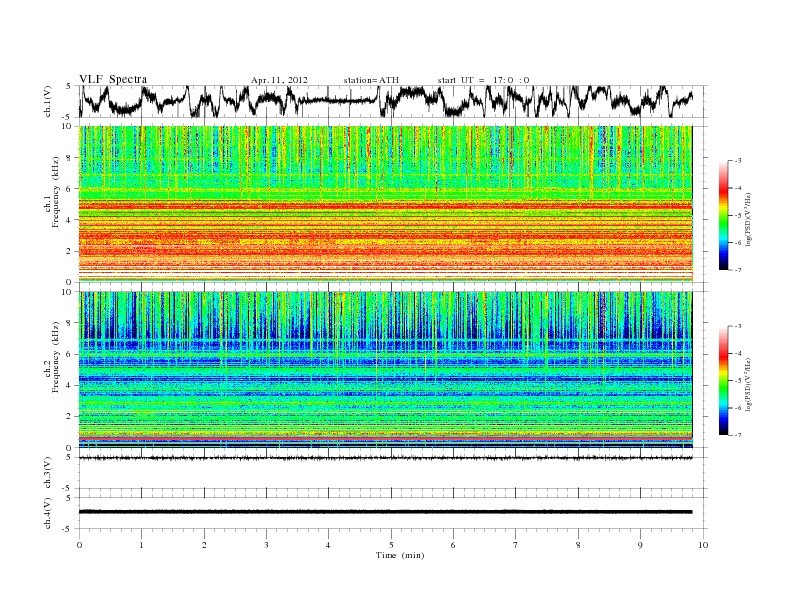This screenshot has height=612, width=792.
Task: Click the final time-axis tick labeled "10"
Action: (x=703, y=545)
